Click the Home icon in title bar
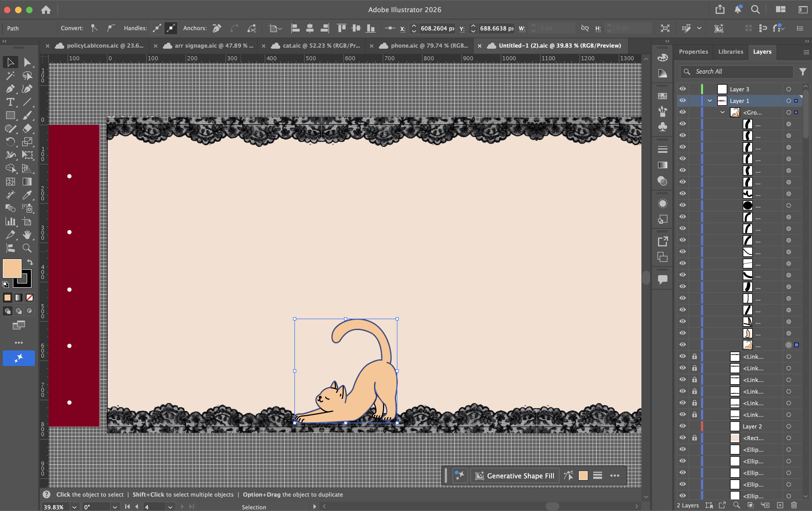 point(46,10)
